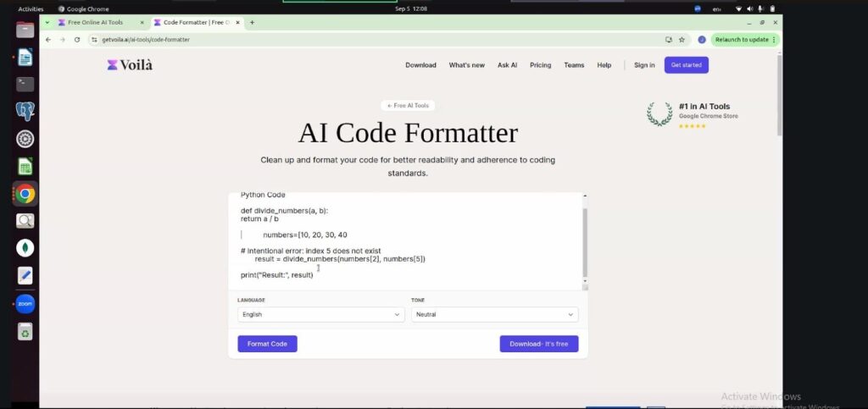Click the Voilà logo
The height and width of the screenshot is (409, 868).
click(x=130, y=65)
